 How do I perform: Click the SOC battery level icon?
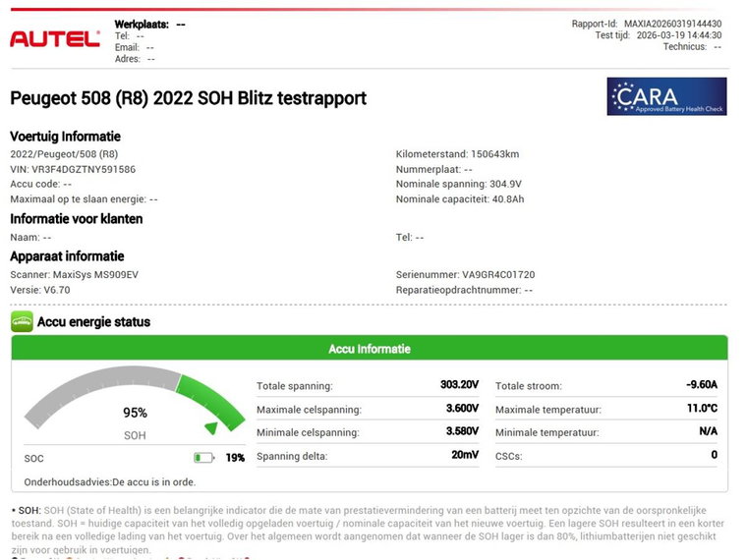tap(203, 458)
